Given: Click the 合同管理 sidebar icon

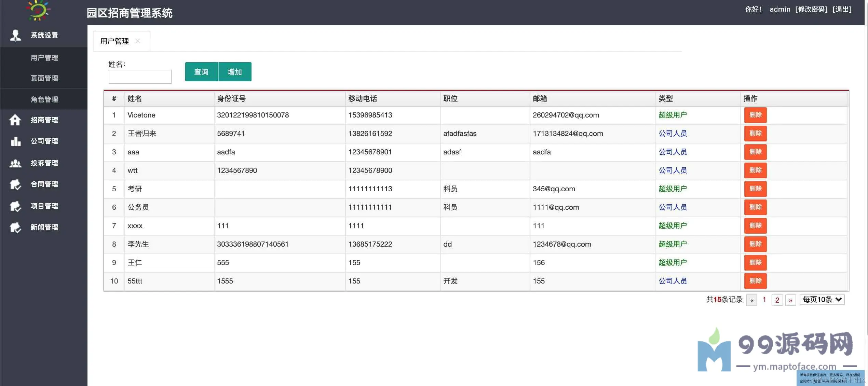Looking at the screenshot, I should point(15,184).
